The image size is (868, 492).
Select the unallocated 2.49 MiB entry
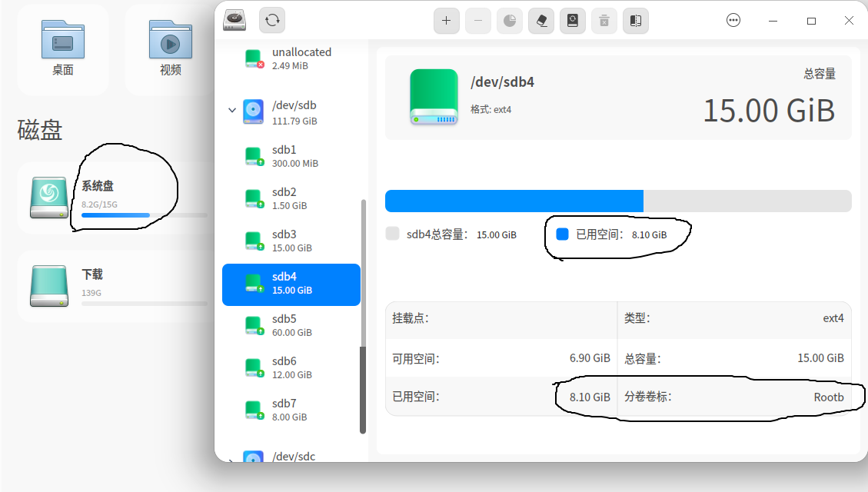291,58
